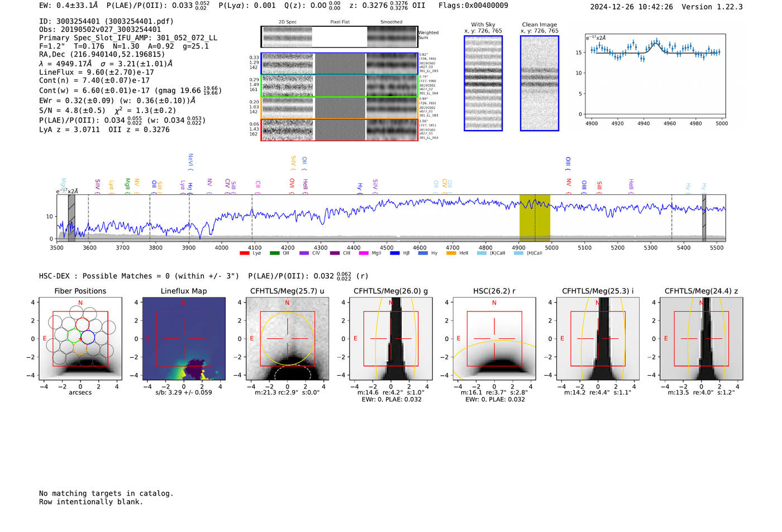
Task: Select the CFHTLS/Meg(25.7) u image
Action: point(288,339)
